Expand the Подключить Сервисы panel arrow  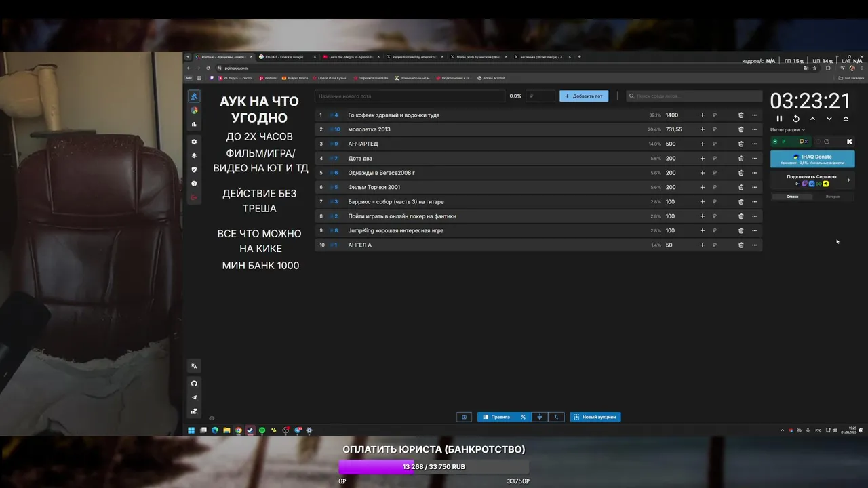[x=848, y=180]
